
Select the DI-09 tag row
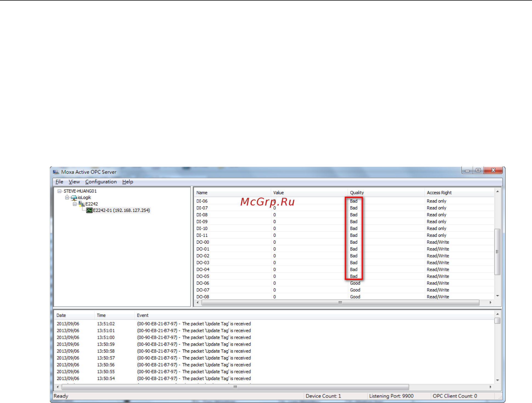(344, 222)
